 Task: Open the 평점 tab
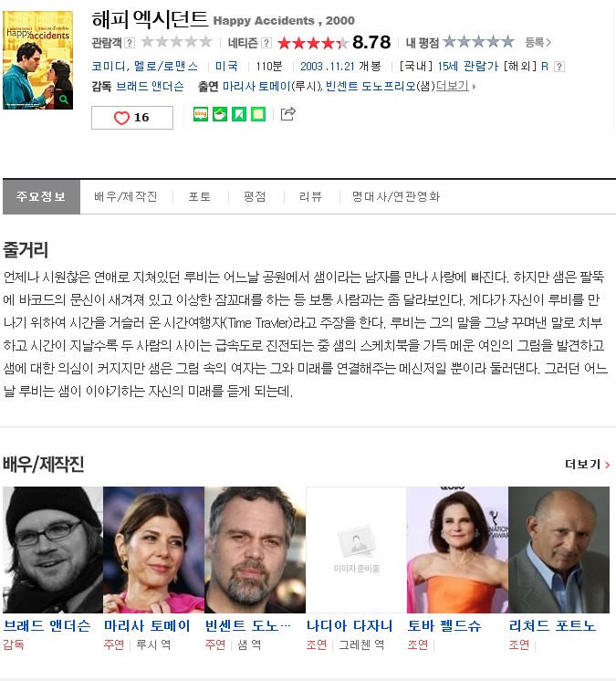[255, 197]
